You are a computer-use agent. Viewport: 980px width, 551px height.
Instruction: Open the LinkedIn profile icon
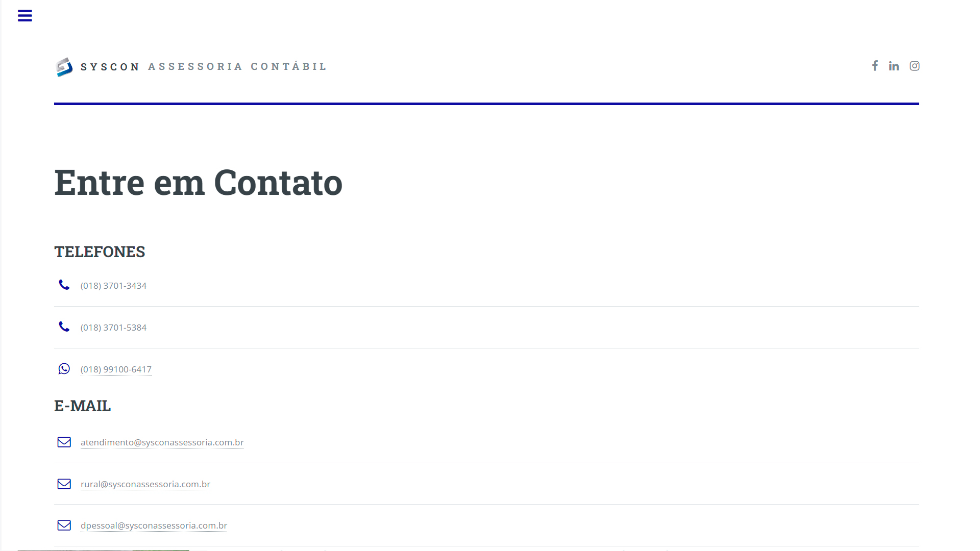[x=894, y=66]
